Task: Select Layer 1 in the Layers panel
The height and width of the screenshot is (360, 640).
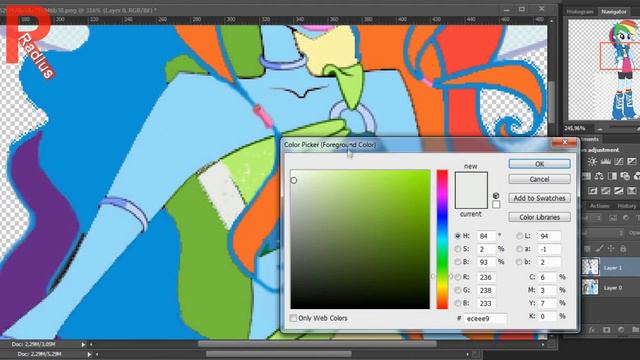Action: [x=610, y=268]
